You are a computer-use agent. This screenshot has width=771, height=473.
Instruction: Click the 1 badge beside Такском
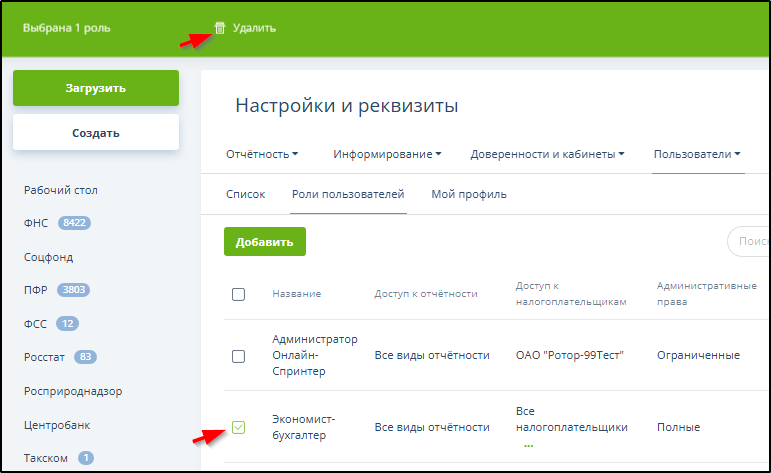(x=86, y=458)
